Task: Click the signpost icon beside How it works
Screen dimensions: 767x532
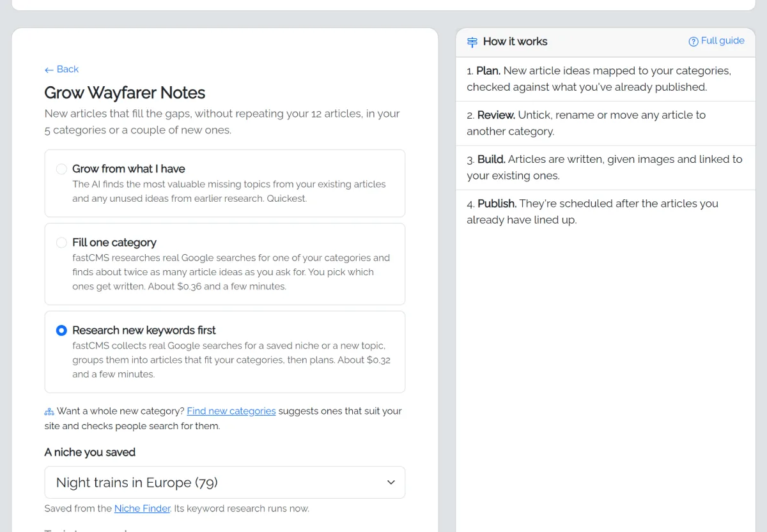Action: (472, 42)
